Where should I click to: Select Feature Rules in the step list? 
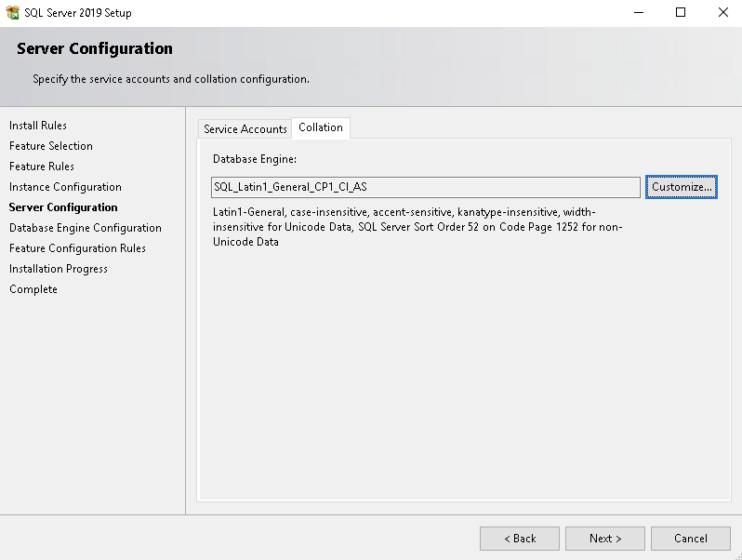coord(42,167)
